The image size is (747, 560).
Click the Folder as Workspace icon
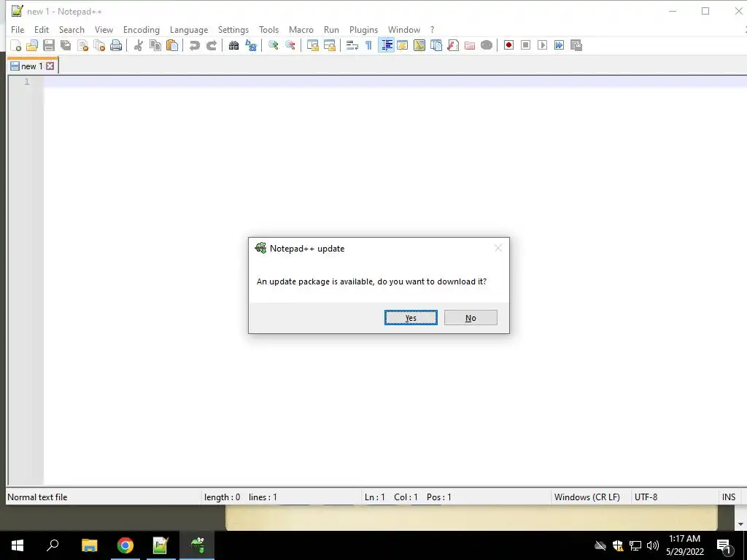click(x=470, y=45)
